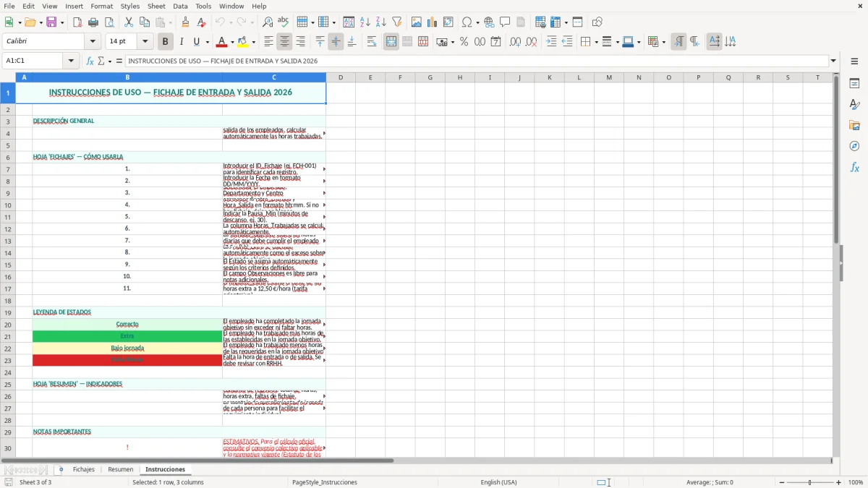This screenshot has height=488, width=868.
Task: Click the formula input line
Action: [x=477, y=61]
